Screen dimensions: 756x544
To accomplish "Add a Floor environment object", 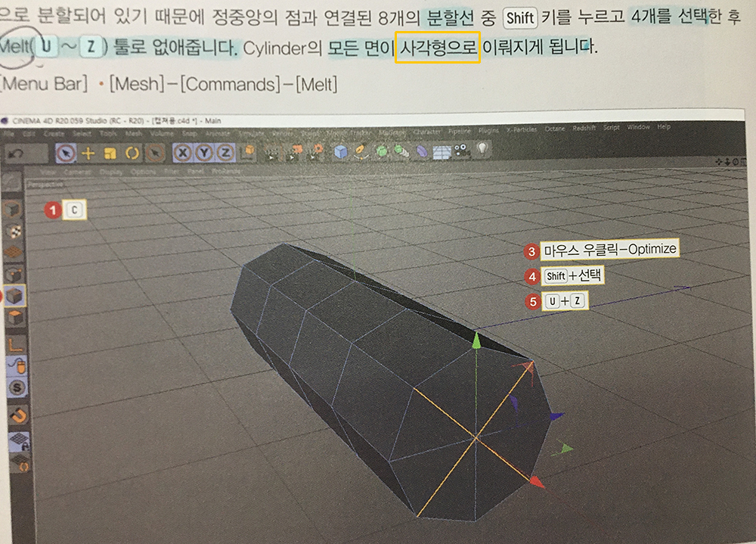I will [x=442, y=152].
